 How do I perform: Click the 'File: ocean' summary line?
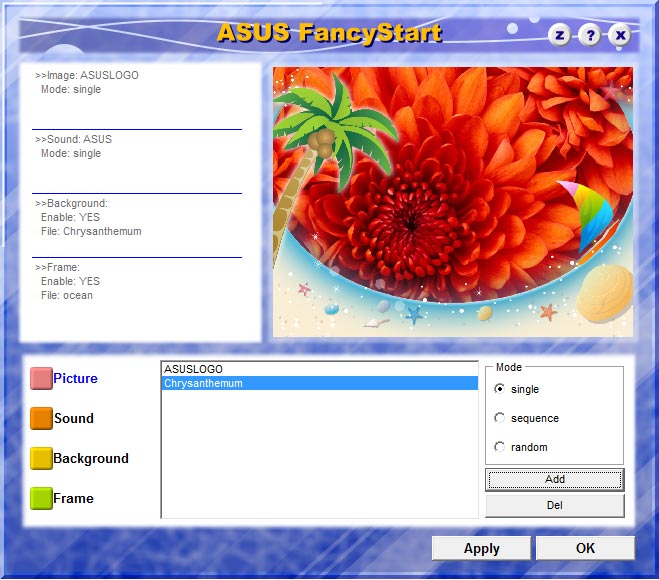click(67, 295)
